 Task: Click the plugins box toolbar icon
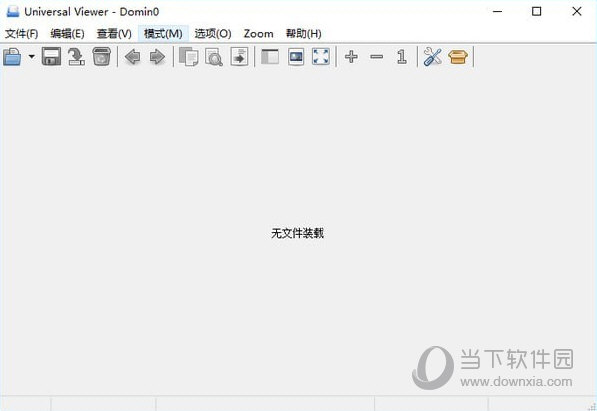[458, 57]
